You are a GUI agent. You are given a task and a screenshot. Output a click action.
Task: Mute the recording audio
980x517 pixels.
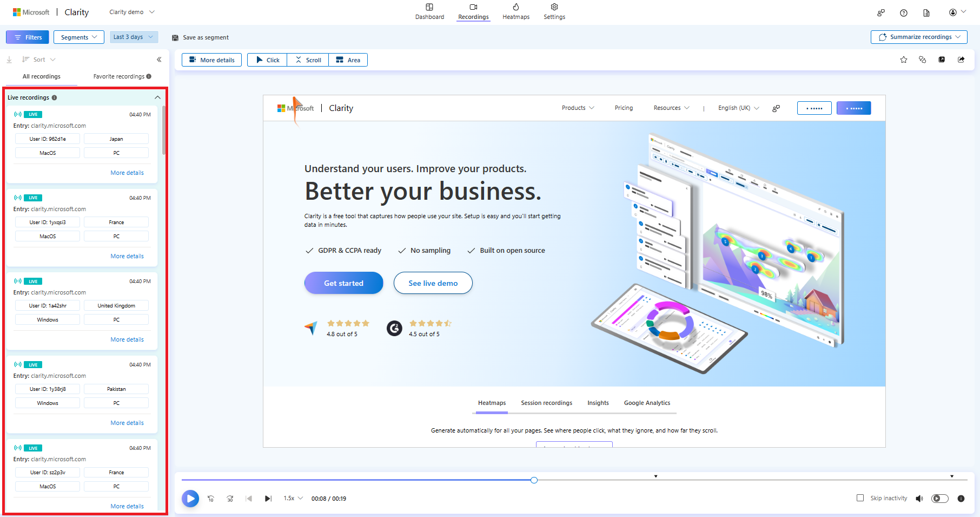point(919,499)
